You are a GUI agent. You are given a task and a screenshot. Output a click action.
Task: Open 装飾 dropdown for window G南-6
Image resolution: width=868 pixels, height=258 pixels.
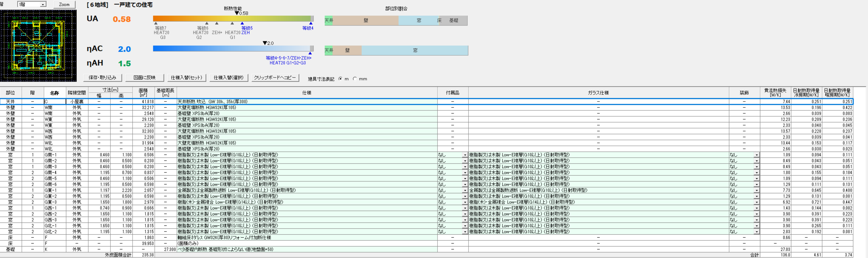click(x=757, y=184)
